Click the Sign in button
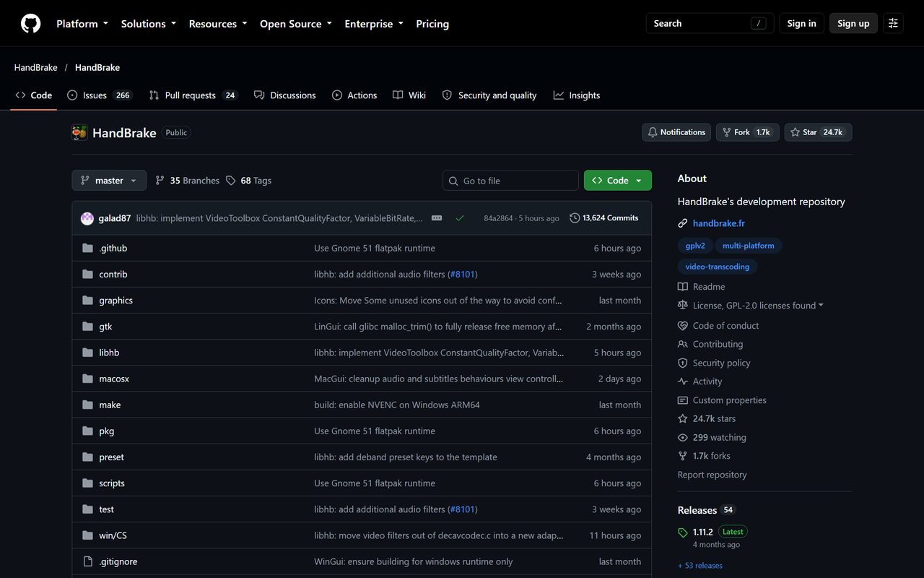Screen dimensions: 924x578 pos(801,23)
